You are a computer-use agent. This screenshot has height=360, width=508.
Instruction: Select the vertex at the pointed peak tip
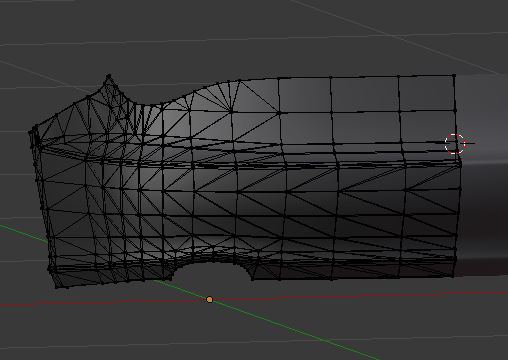point(109,76)
